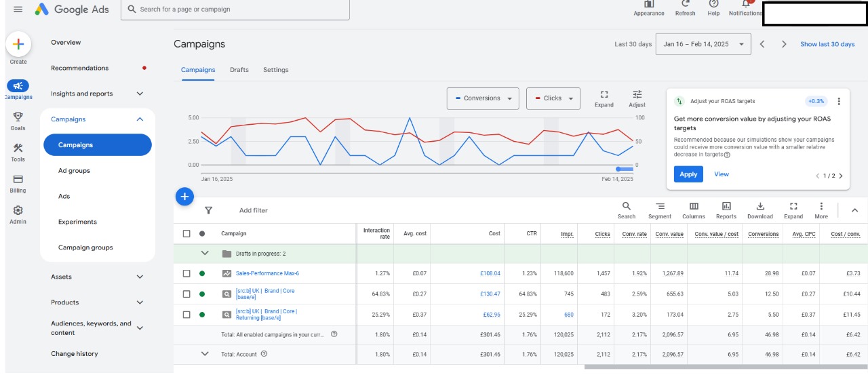The width and height of the screenshot is (868, 375).
Task: Click the blue plus new campaign button
Action: point(184,197)
